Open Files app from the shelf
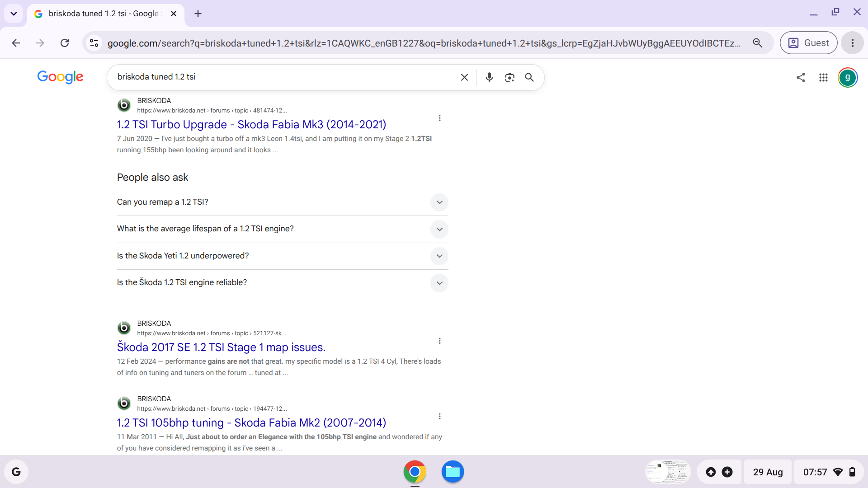Viewport: 868px width, 488px height. [453, 472]
